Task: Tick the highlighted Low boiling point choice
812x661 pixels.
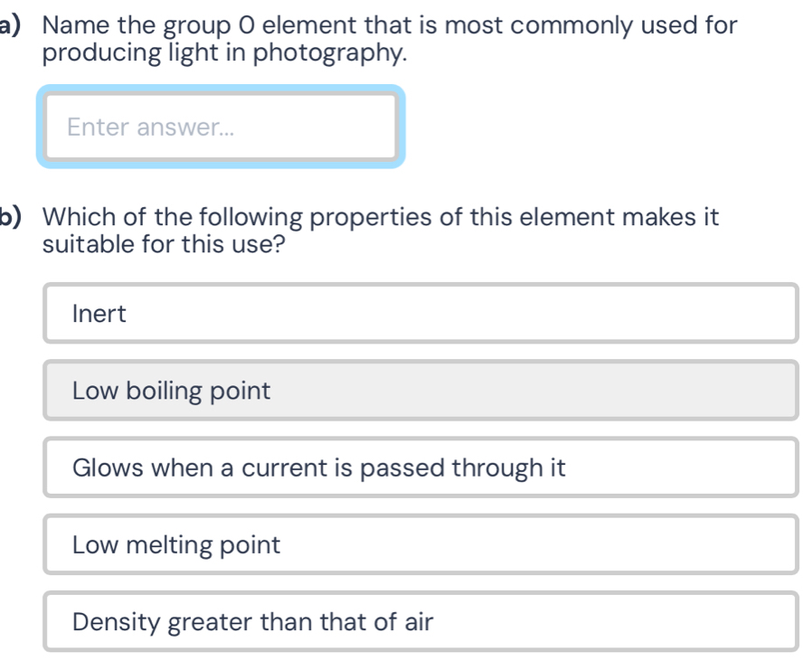Action: pos(420,391)
